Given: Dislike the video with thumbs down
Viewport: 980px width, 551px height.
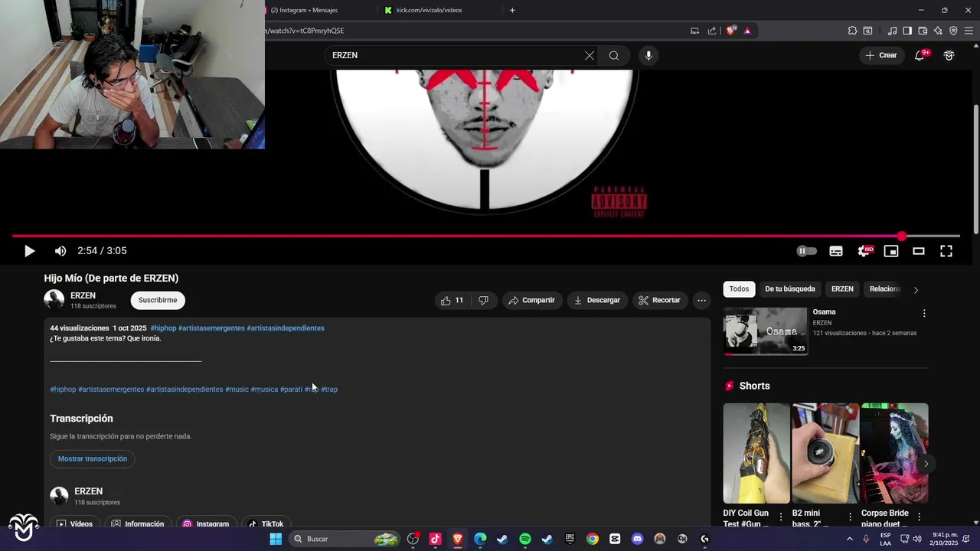Looking at the screenshot, I should [483, 300].
